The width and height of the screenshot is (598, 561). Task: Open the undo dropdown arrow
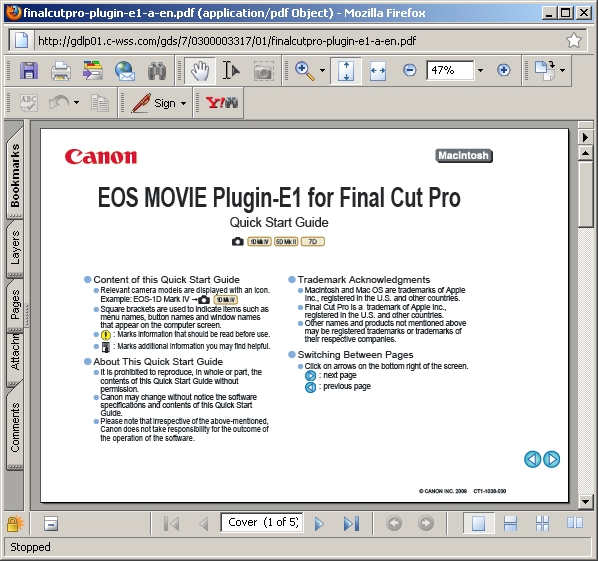tap(76, 103)
